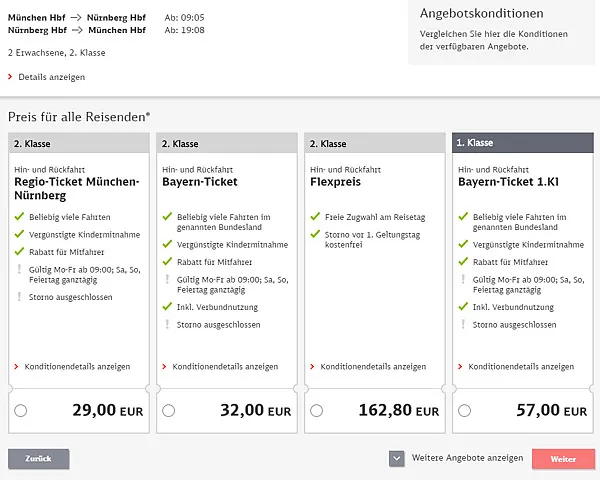Go back with the Zurück button
The height and width of the screenshot is (480, 600).
point(39,459)
